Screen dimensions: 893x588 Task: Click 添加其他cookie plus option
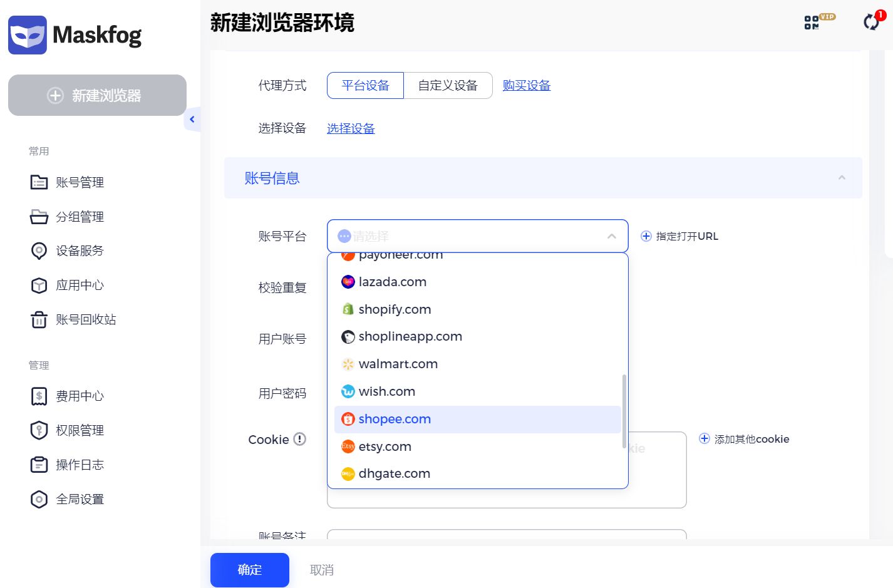click(744, 439)
